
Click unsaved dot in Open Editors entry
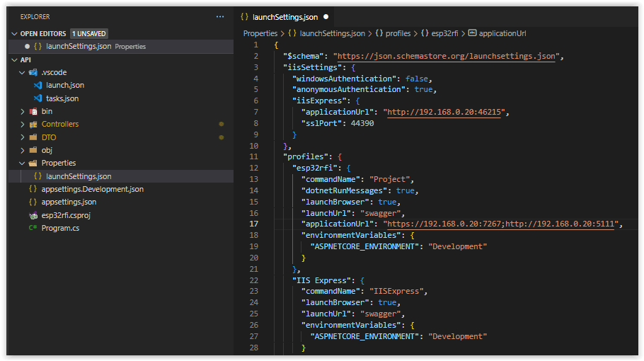27,47
